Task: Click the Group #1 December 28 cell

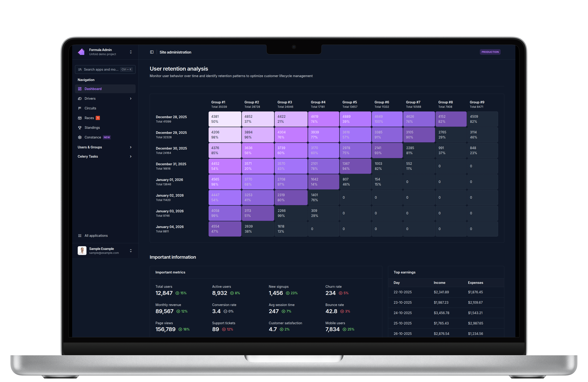Action: tap(225, 119)
